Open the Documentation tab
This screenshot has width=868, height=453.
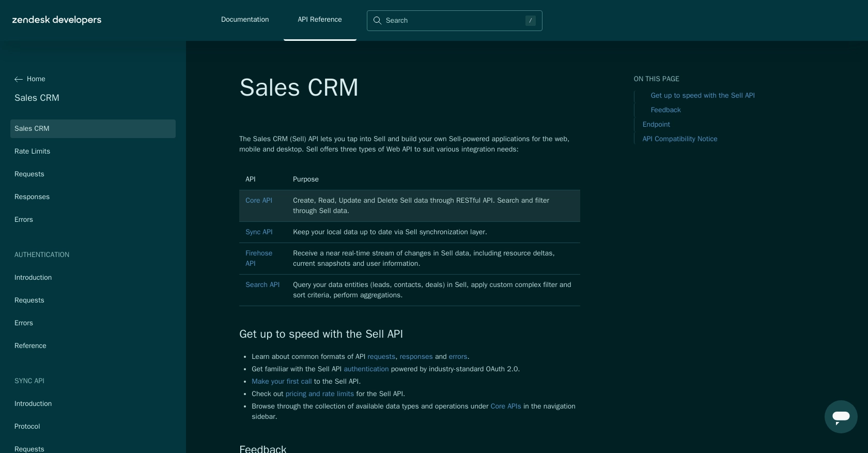pyautogui.click(x=245, y=20)
